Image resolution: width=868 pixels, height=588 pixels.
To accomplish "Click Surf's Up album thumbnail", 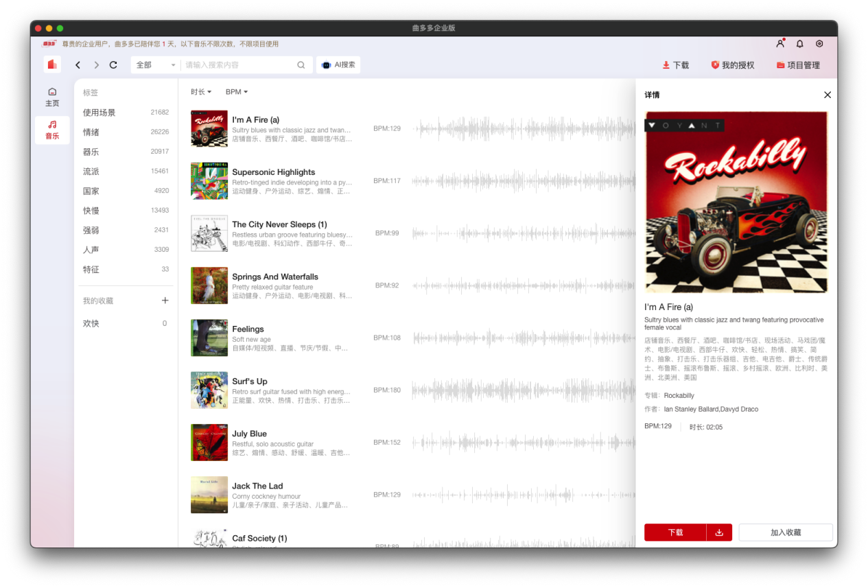I will 209,390.
